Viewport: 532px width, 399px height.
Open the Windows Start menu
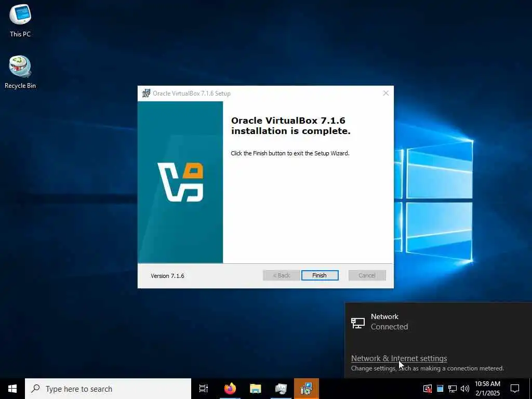point(12,389)
